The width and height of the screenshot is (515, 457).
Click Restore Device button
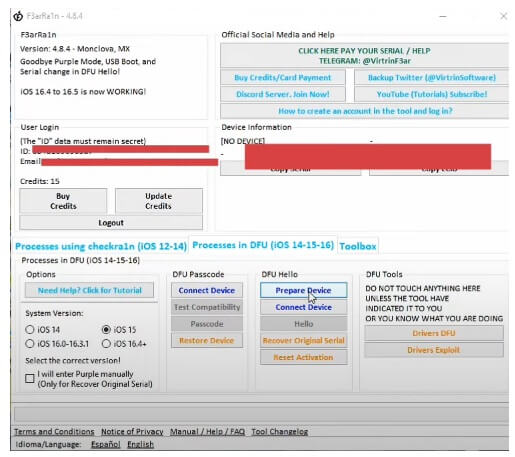(x=207, y=340)
